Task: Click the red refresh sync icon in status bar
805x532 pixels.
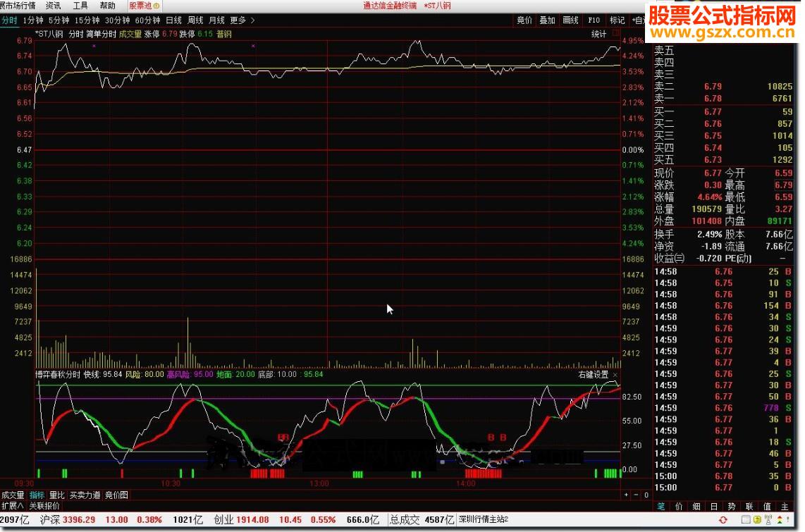Action: click(723, 520)
